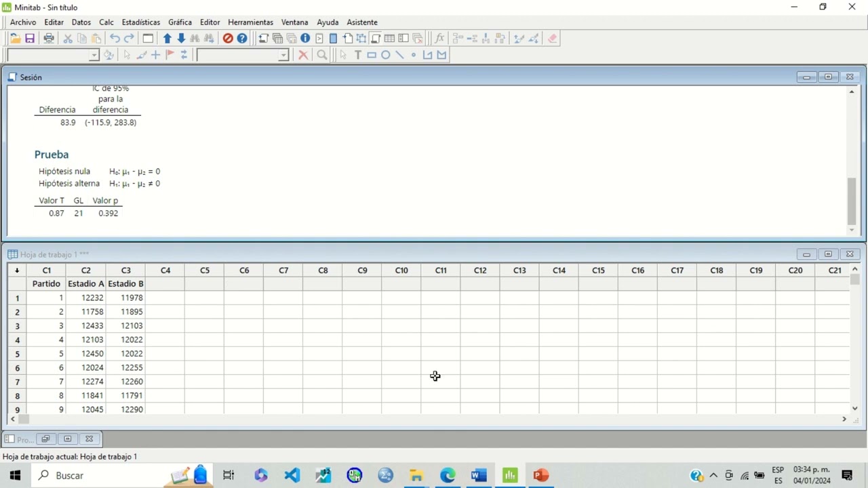Click the Open Project folder icon

click(15, 39)
